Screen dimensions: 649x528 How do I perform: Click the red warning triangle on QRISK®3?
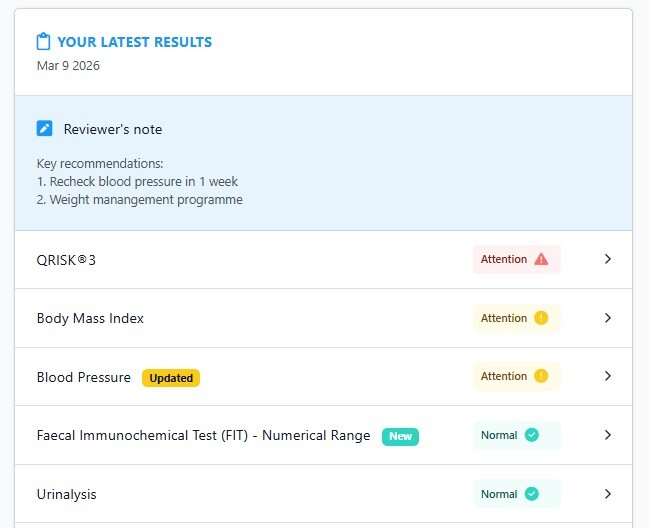click(x=541, y=259)
